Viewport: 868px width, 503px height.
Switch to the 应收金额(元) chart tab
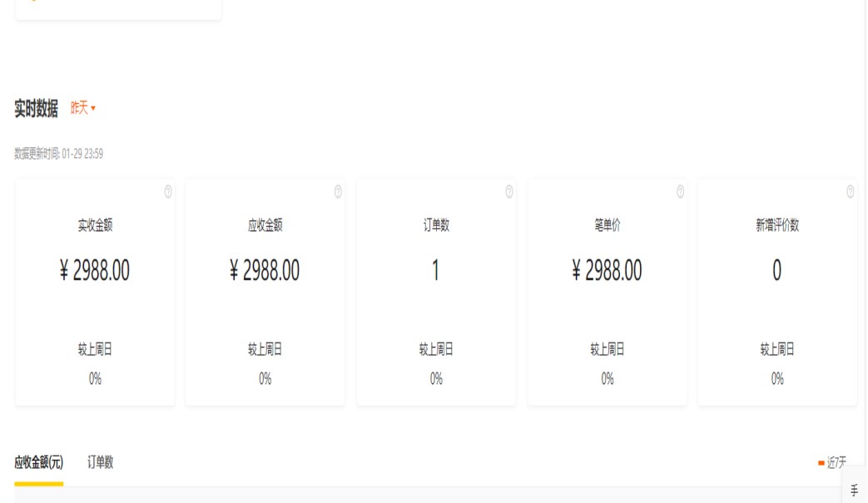coord(38,462)
